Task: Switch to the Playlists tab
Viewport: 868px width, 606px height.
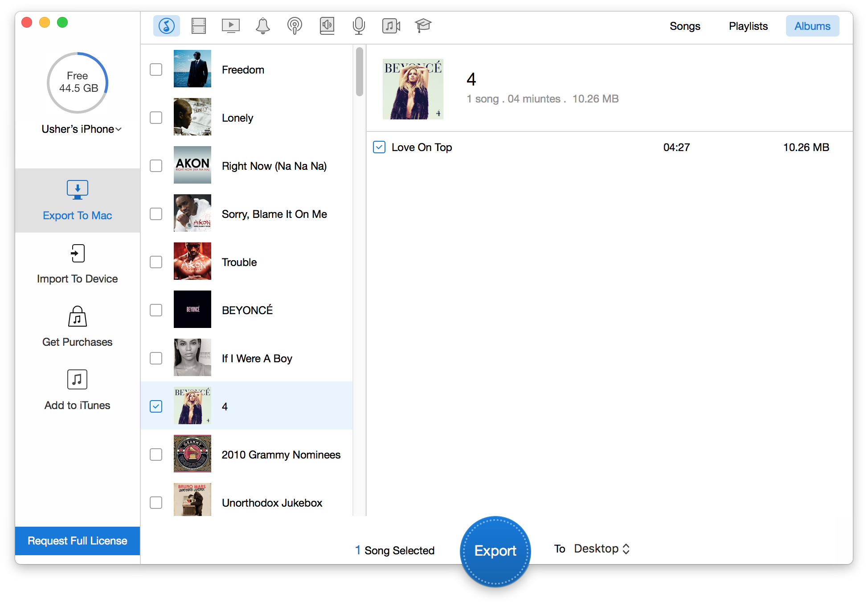Action: 748,26
